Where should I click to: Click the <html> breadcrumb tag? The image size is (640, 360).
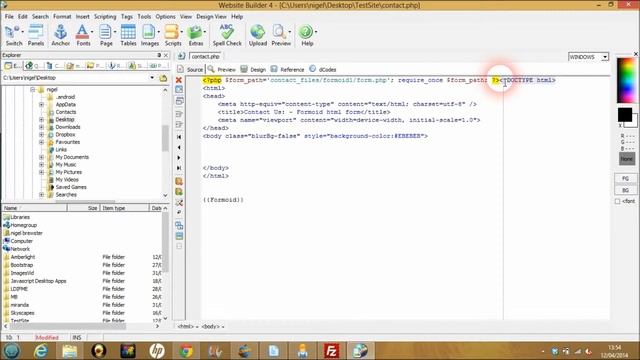click(x=186, y=327)
